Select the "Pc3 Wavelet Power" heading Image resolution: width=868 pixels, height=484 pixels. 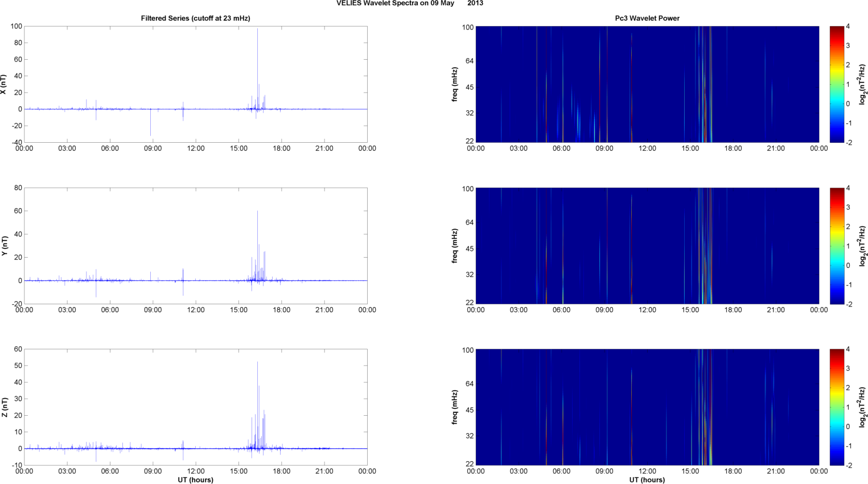click(647, 18)
